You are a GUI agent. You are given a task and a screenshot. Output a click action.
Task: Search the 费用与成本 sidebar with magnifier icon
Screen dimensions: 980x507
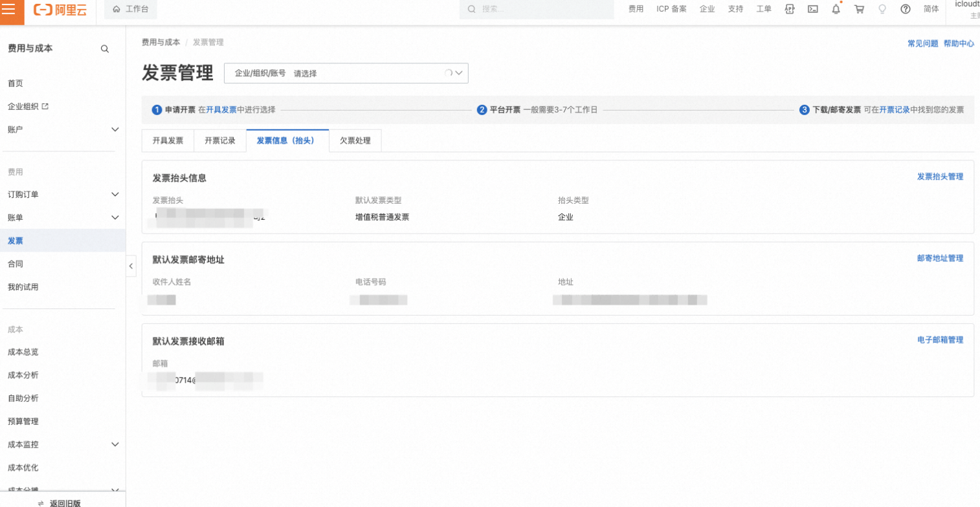point(105,49)
